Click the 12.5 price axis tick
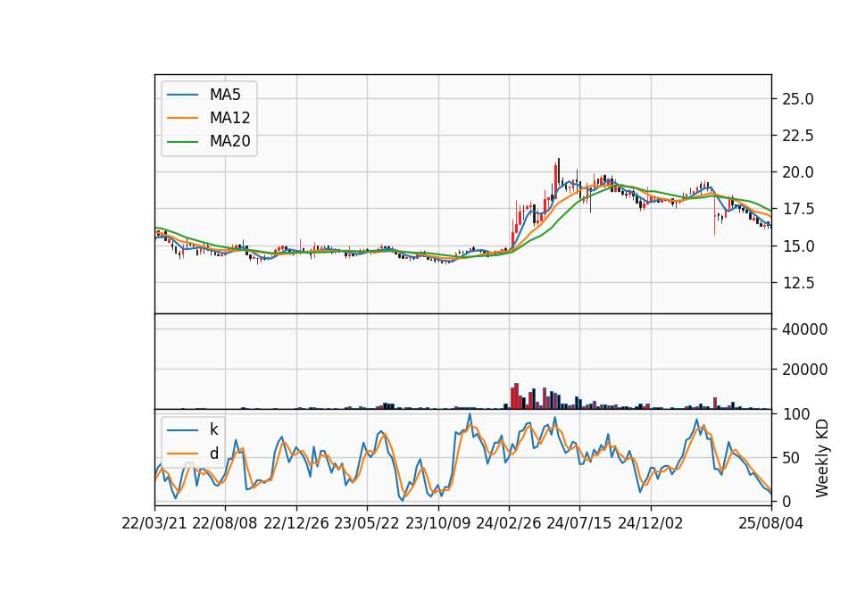Viewport: 857px width, 616px height. tap(798, 283)
